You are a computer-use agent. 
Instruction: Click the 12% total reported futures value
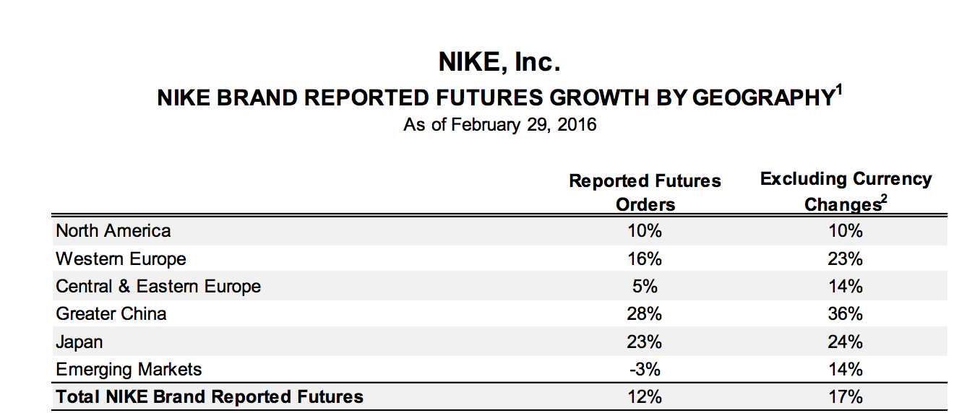645,396
